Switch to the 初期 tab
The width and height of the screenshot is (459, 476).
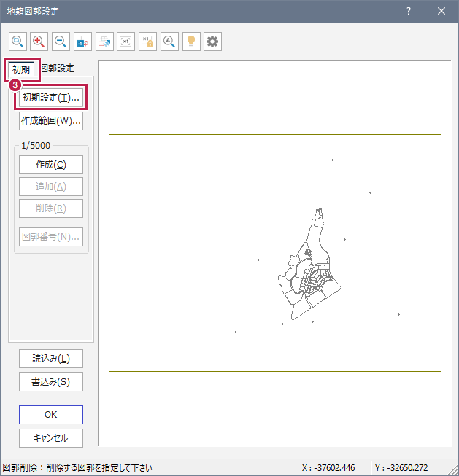click(x=21, y=69)
